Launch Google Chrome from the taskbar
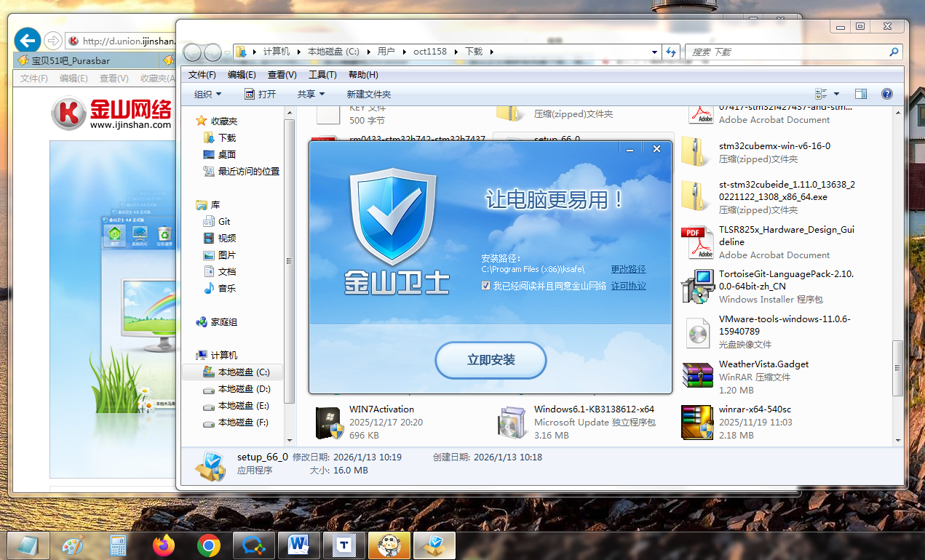 pos(209,545)
